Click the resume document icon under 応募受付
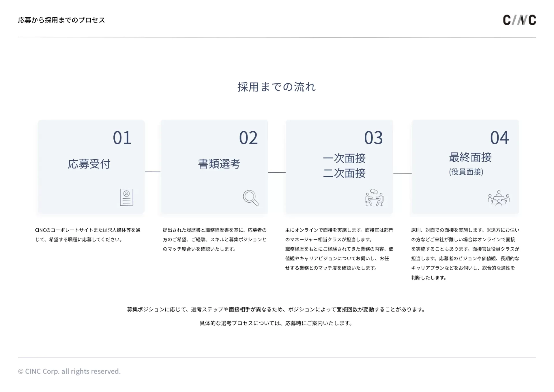 [x=127, y=198]
